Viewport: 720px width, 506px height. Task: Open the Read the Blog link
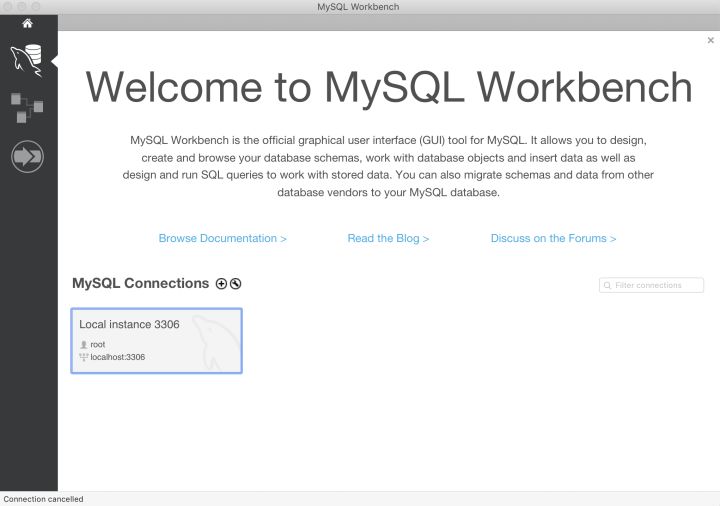[x=388, y=238]
